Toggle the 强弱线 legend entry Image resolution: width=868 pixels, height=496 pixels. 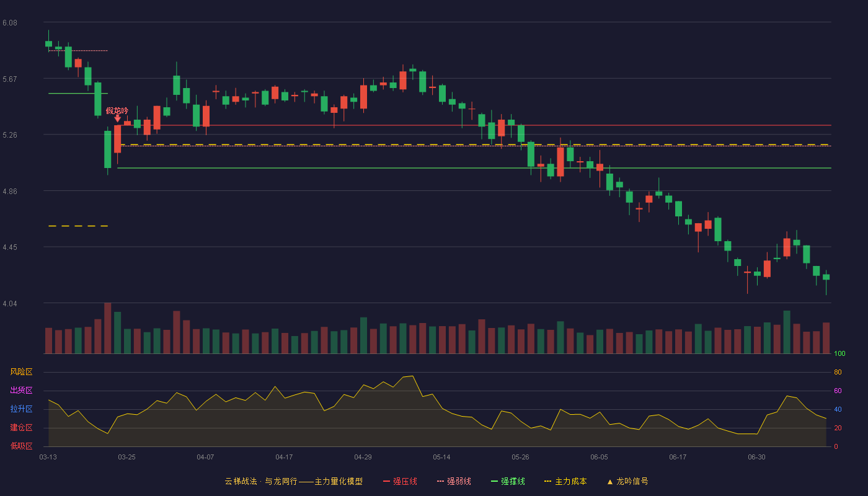454,481
